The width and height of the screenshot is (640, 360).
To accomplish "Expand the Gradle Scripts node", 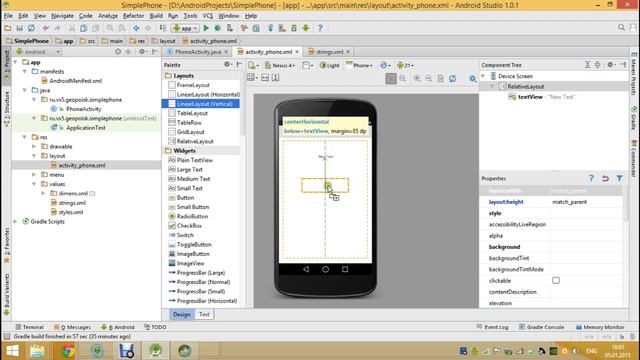I will [15, 222].
